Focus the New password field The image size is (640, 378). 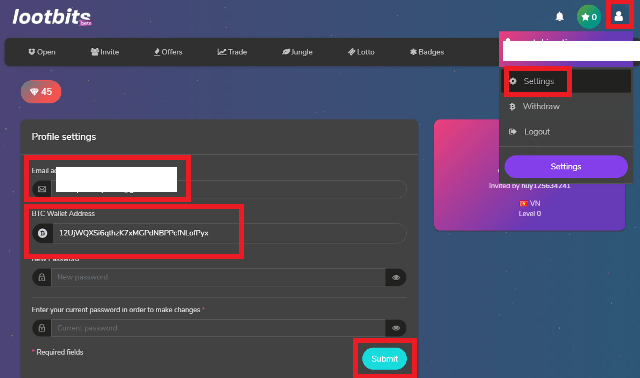click(x=218, y=277)
